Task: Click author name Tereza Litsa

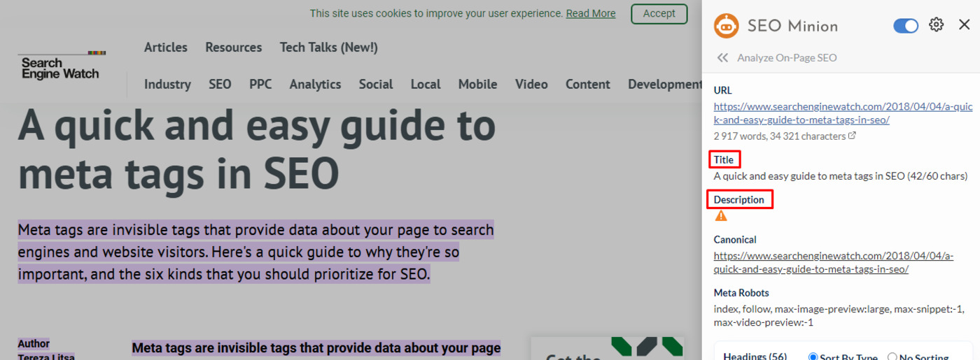Action: (46, 357)
